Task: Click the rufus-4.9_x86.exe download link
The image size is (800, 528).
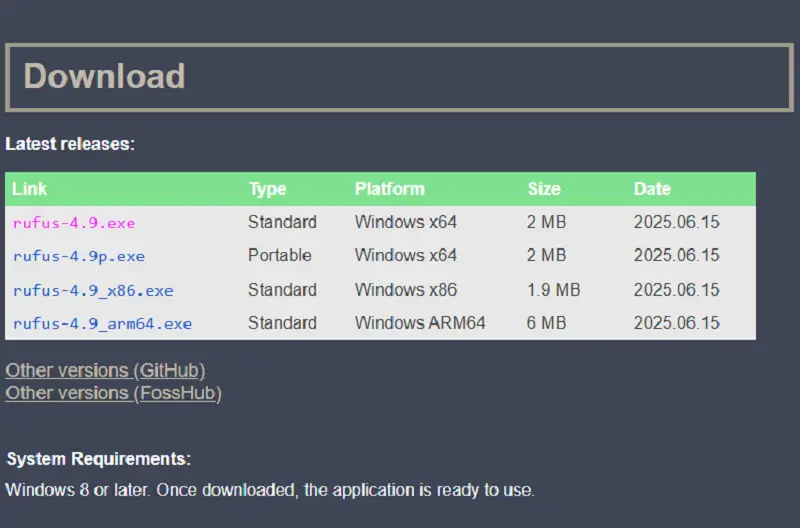Action: [x=93, y=290]
